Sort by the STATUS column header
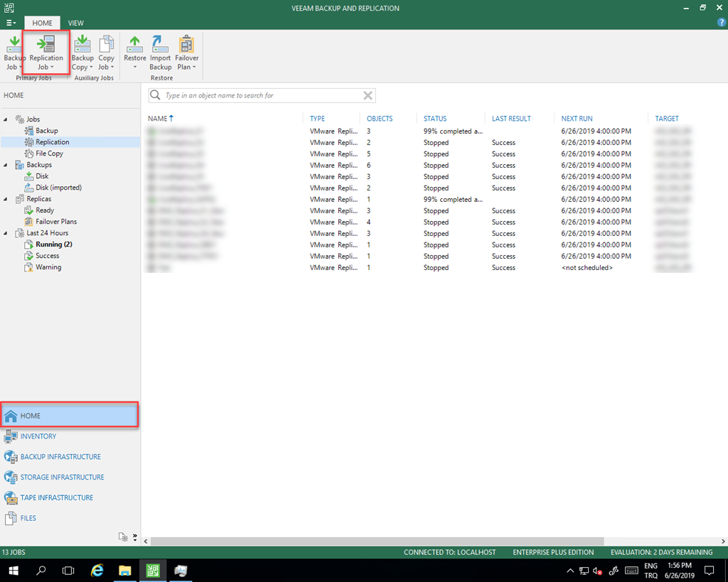 435,119
